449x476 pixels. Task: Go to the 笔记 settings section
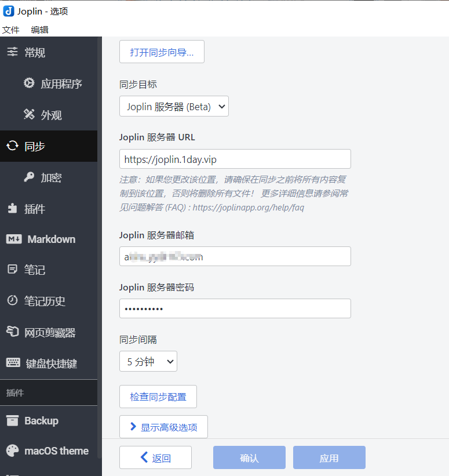pos(49,270)
